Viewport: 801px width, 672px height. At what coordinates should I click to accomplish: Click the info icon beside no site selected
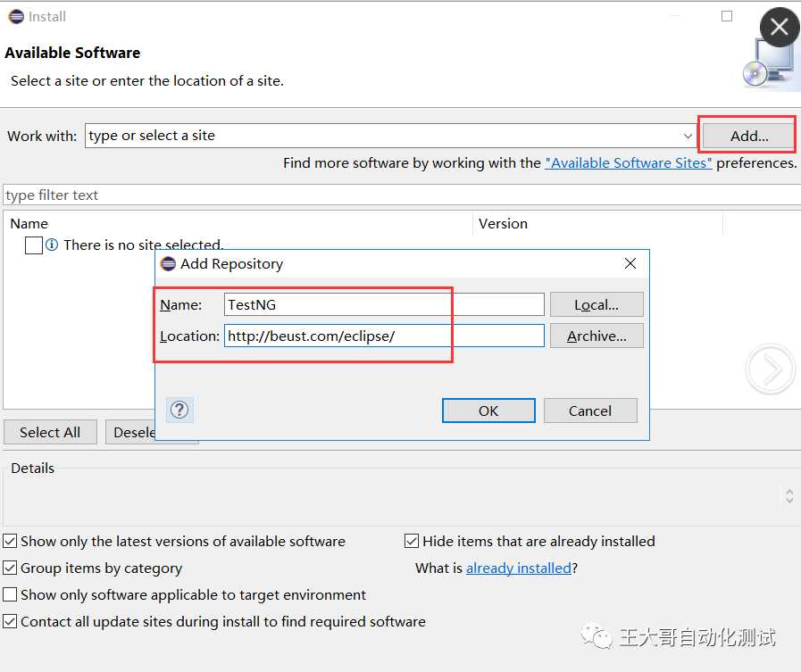pyautogui.click(x=52, y=245)
